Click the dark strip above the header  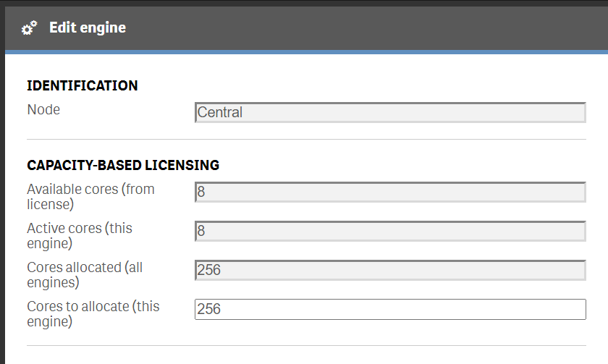point(304,3)
